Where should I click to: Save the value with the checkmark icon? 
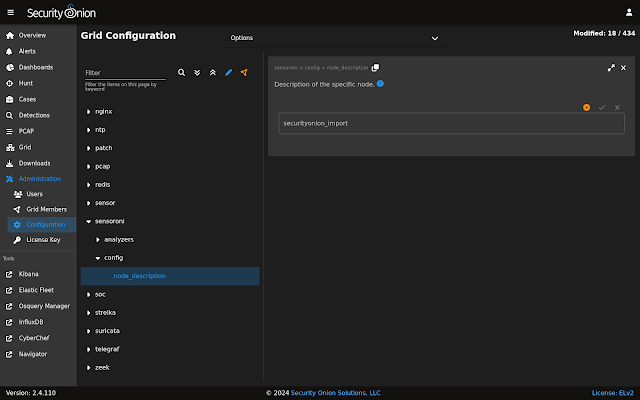point(602,107)
